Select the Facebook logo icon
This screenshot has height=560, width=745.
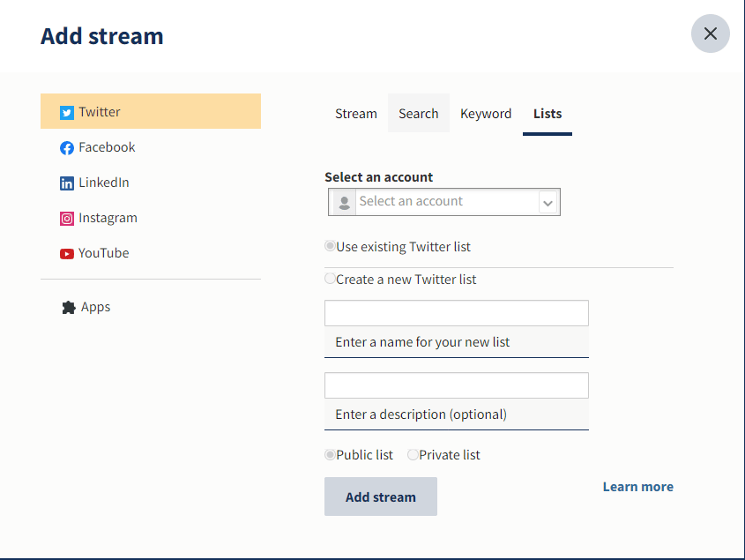66,148
